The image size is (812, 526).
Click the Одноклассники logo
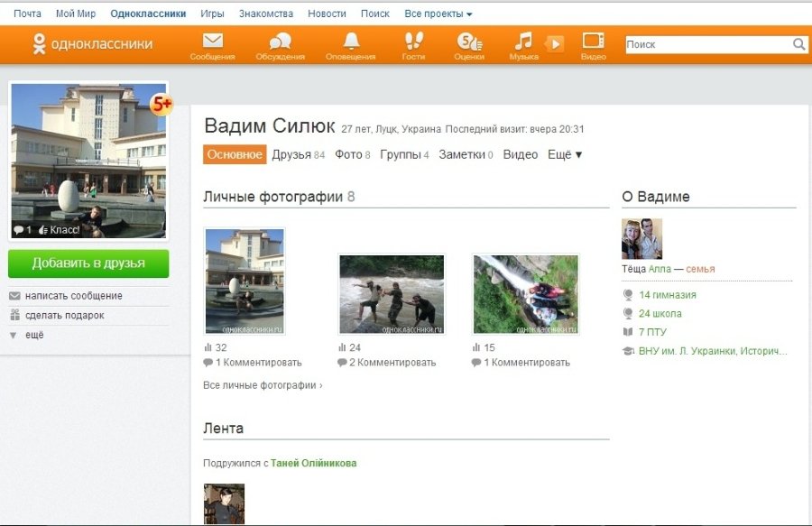click(x=92, y=43)
